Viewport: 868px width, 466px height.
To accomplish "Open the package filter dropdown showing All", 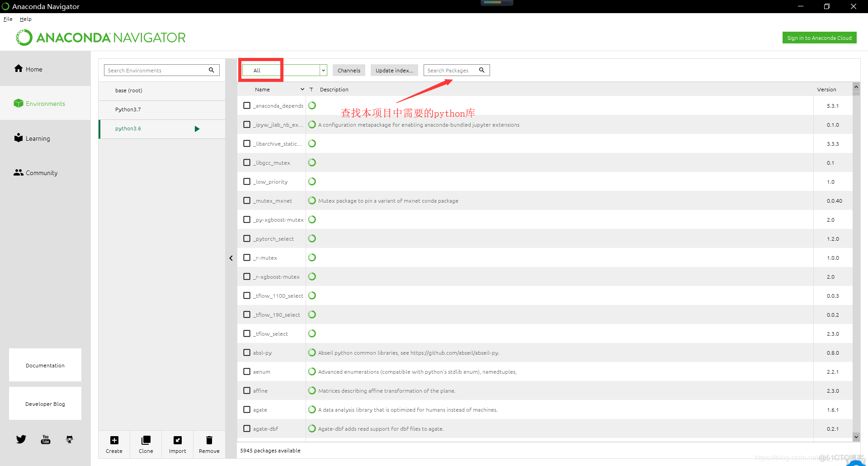I will [284, 70].
